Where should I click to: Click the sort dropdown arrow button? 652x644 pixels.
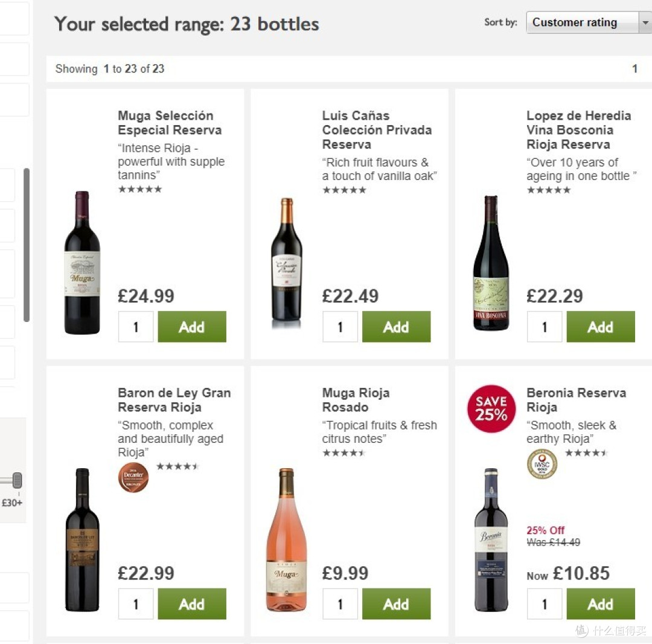point(645,22)
